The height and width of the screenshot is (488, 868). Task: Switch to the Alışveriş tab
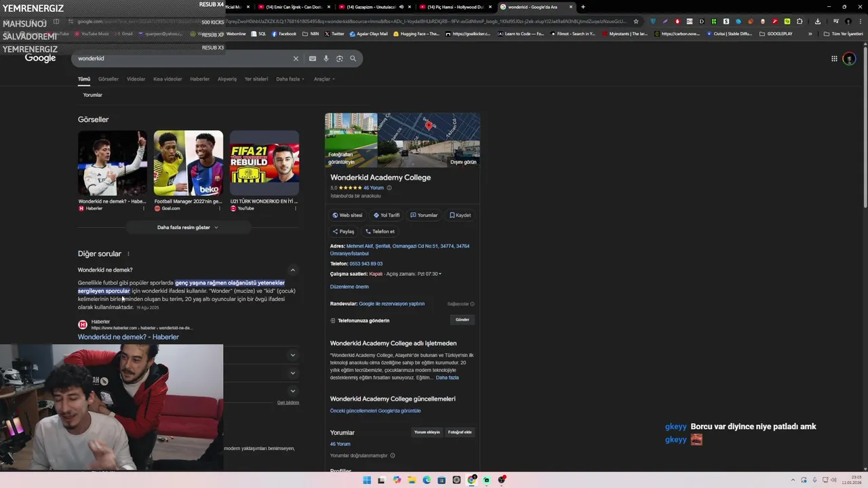click(x=227, y=79)
